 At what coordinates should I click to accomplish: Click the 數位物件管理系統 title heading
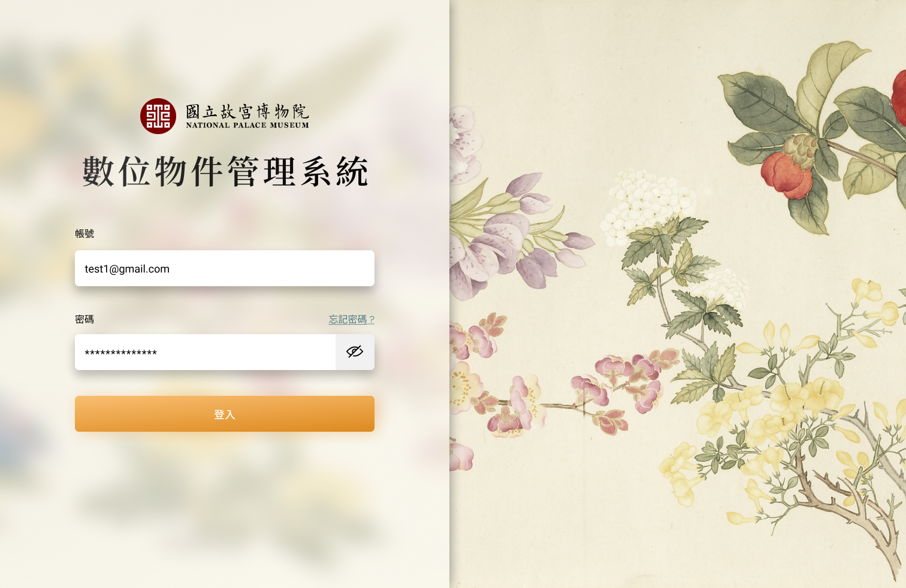pyautogui.click(x=225, y=172)
